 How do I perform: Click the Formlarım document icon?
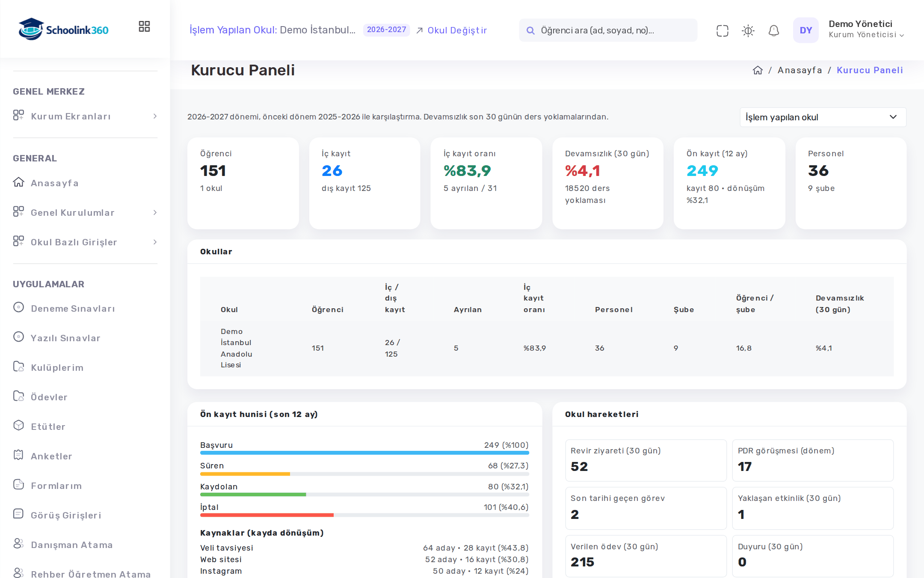[18, 485]
